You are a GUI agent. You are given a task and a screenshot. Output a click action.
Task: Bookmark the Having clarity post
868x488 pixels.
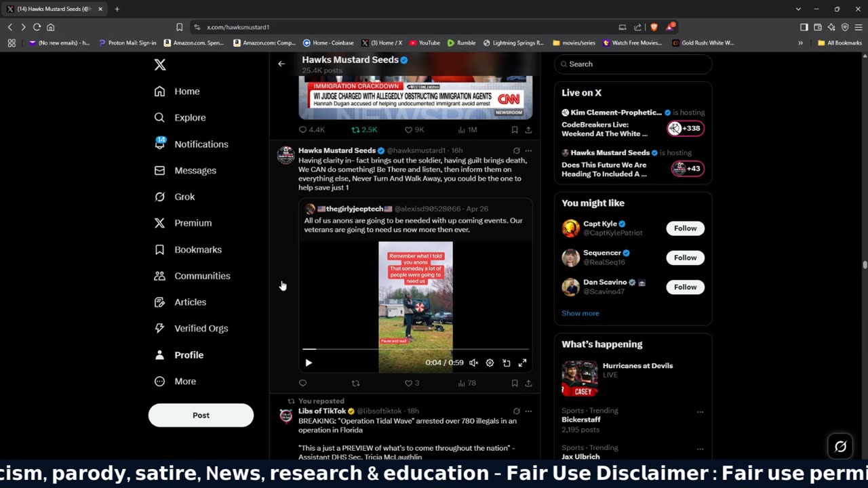point(515,383)
